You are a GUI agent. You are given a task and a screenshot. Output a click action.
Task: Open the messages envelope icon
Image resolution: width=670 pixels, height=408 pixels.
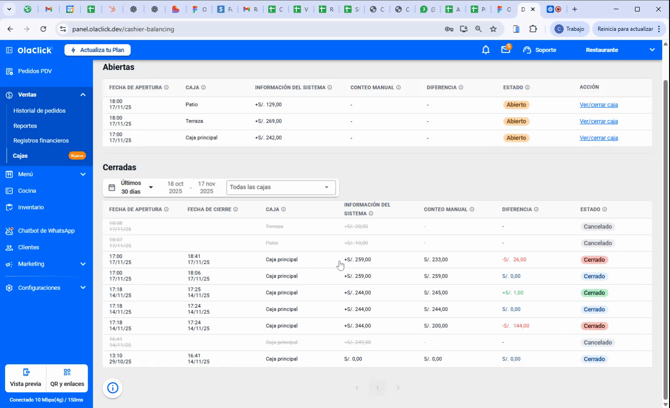tap(506, 49)
